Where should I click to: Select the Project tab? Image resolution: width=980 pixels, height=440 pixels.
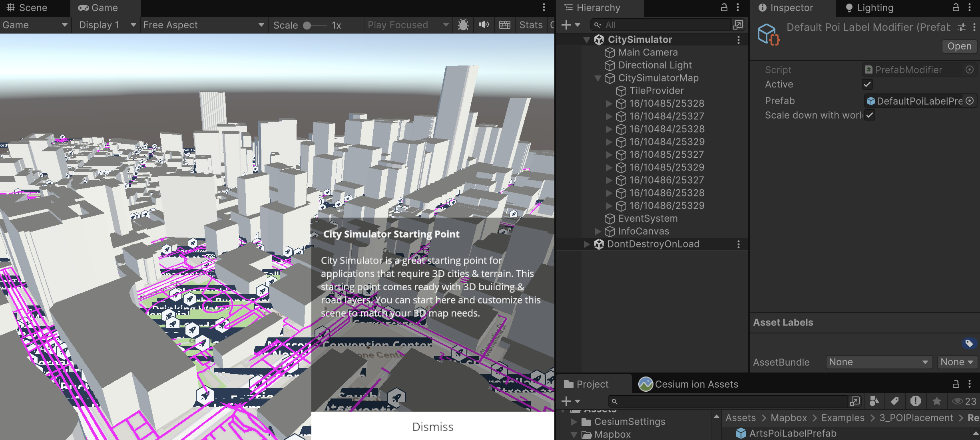click(586, 385)
